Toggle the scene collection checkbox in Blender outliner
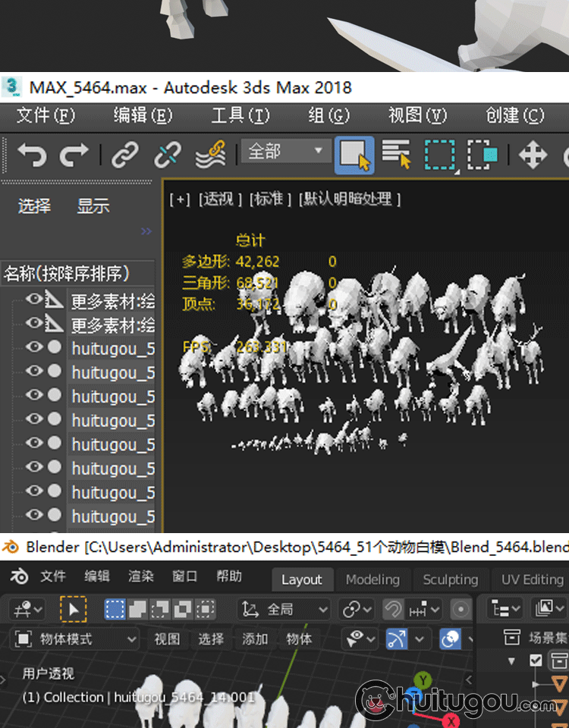This screenshot has width=569, height=728. click(536, 660)
